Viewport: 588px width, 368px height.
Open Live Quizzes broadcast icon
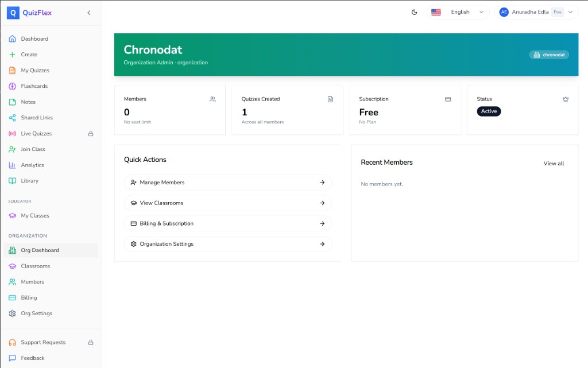[13, 134]
